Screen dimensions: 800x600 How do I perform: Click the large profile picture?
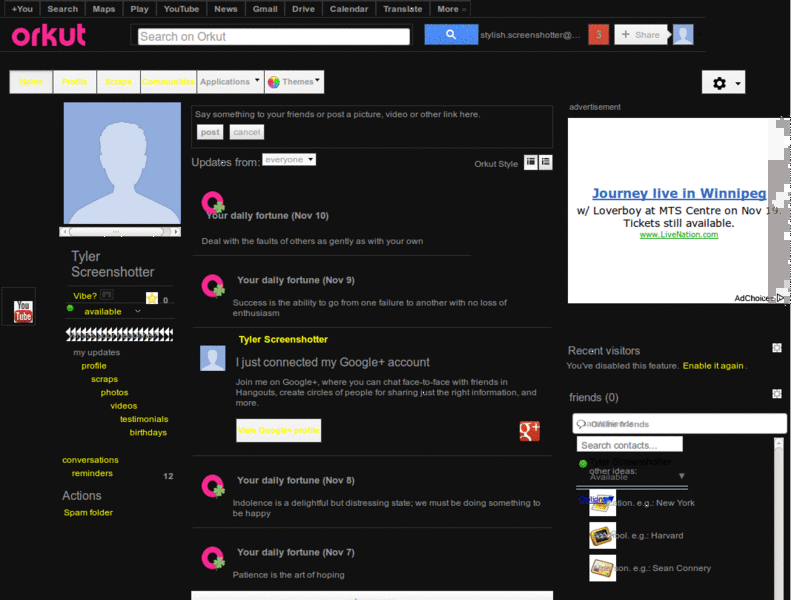click(122, 163)
